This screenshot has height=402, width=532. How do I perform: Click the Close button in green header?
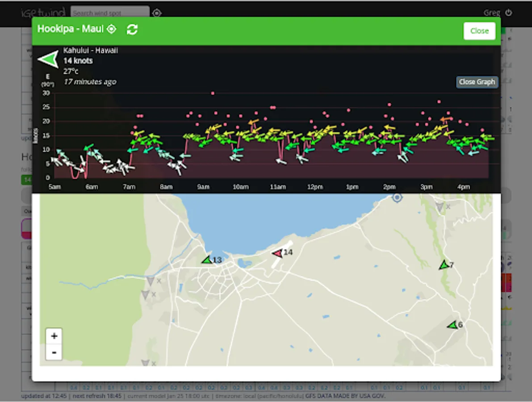(479, 31)
